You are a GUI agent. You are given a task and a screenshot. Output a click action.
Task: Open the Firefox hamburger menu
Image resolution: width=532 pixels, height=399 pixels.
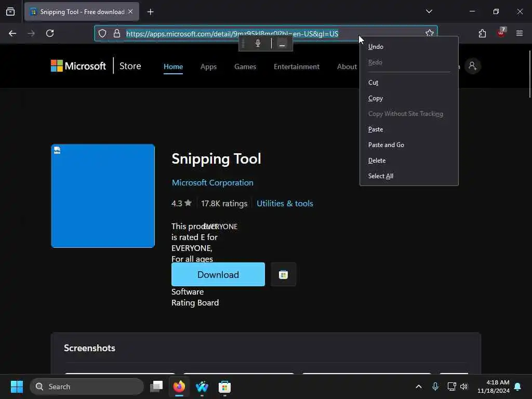pyautogui.click(x=520, y=33)
